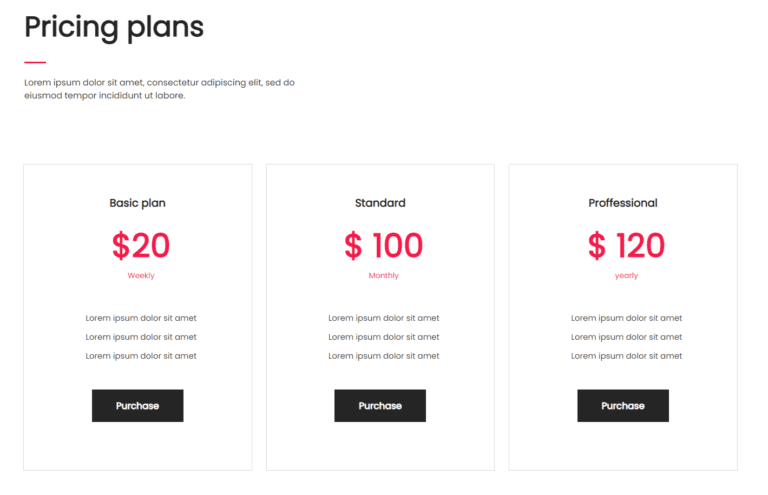Screen dimensions: 768x495
Task: Click the Standard plan title
Action: pos(380,203)
